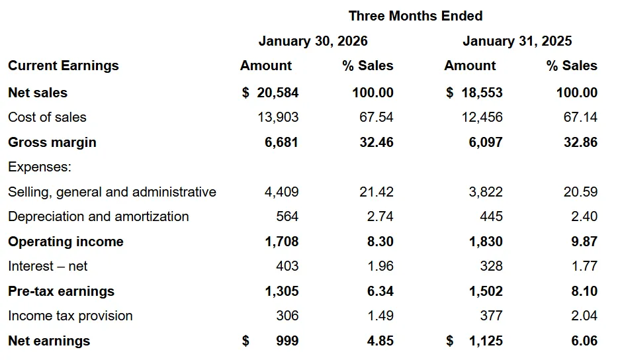
Task: Select the January 30, 2026 column header
Action: coord(313,41)
